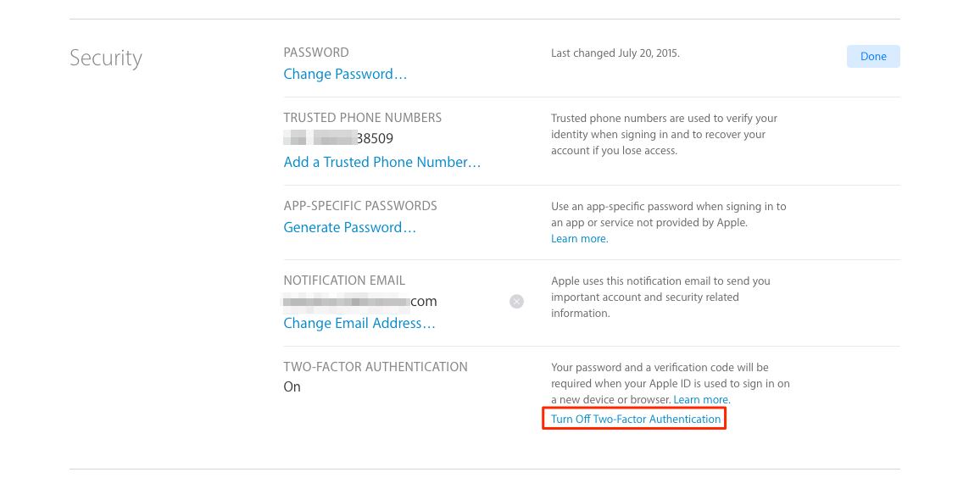
Task: Turn Off Two-Factor Authentication
Action: (636, 420)
